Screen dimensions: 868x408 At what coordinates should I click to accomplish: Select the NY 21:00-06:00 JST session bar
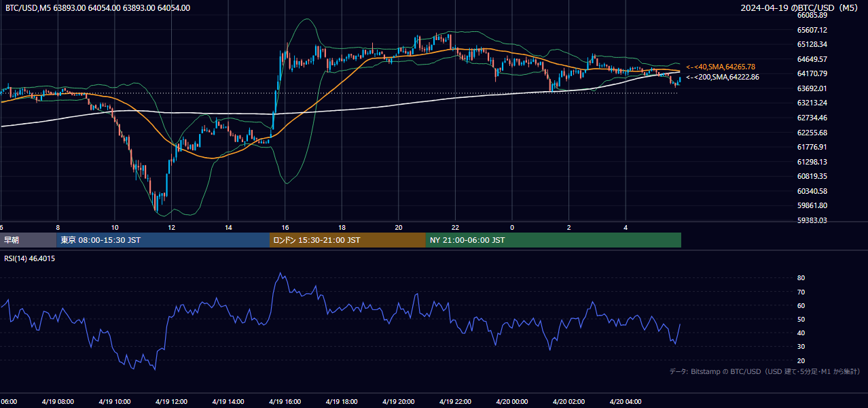click(x=554, y=240)
